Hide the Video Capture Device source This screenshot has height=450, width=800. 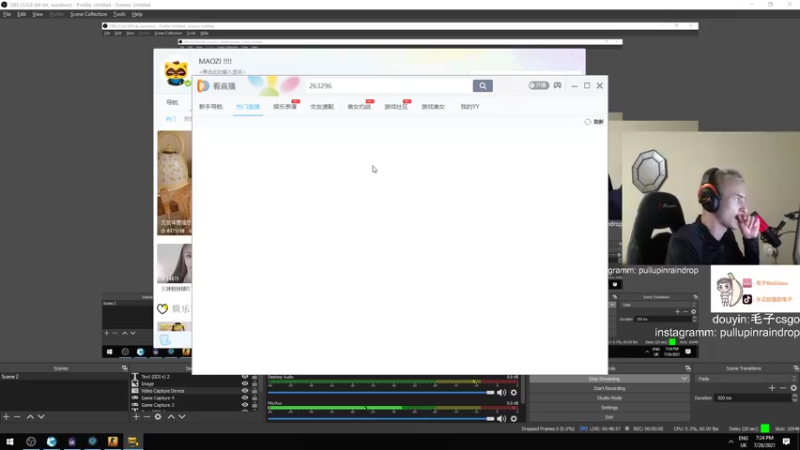tap(245, 391)
